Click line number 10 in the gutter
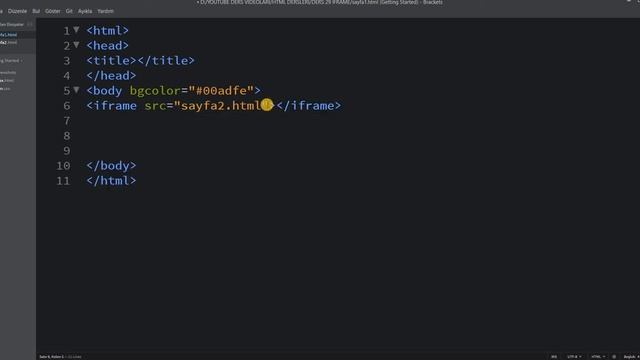The image size is (640, 360). coord(63,166)
